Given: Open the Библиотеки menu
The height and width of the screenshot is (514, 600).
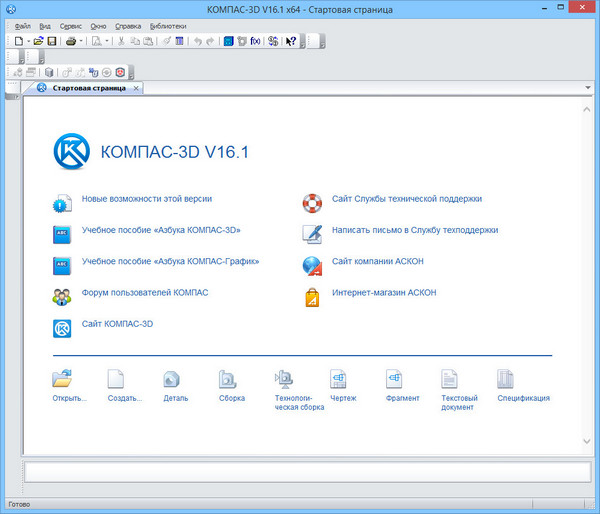Looking at the screenshot, I should 168,25.
